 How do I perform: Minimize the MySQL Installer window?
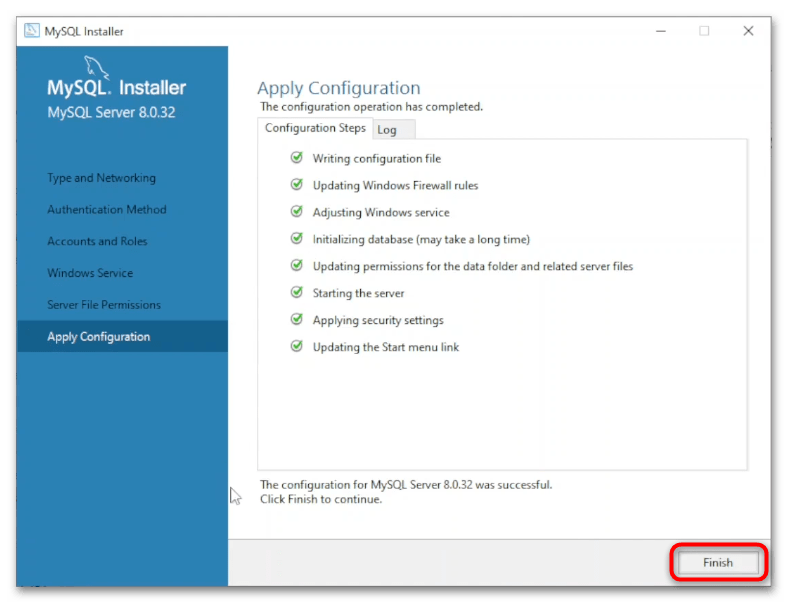661,31
